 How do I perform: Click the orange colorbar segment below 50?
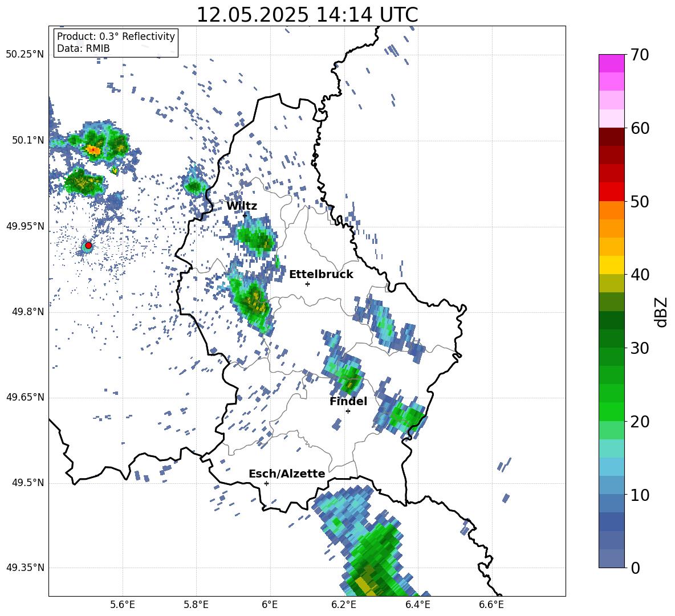(611, 210)
